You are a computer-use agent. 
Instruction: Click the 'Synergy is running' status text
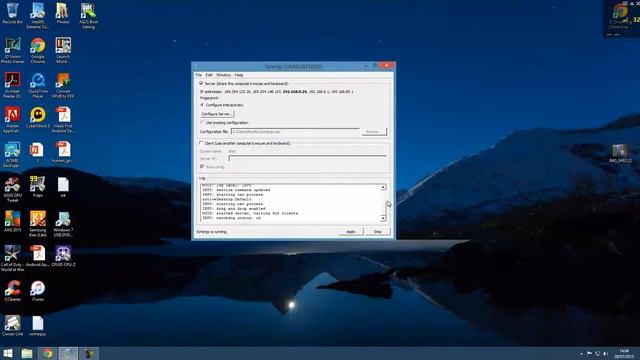(x=211, y=232)
